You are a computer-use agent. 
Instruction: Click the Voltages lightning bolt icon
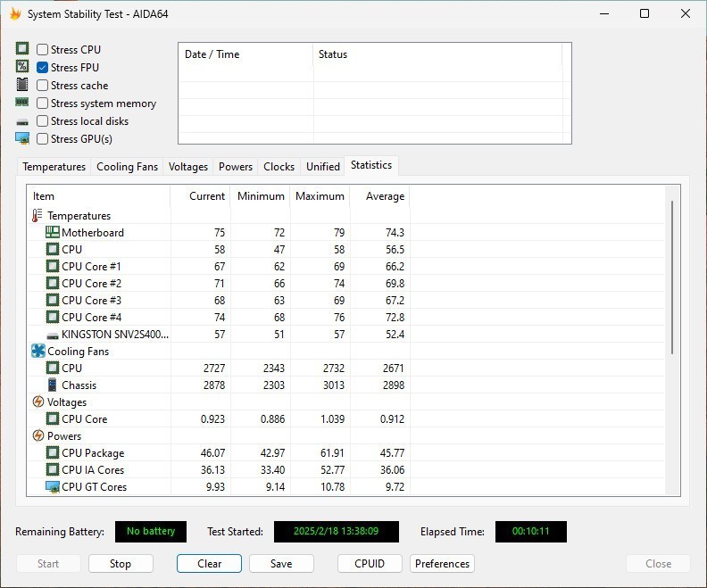tap(37, 402)
